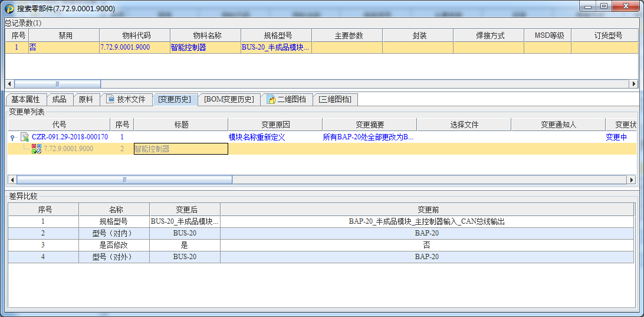This screenshot has height=317, width=644.
Task: Sort by 物料名称 column header
Action: click(205, 35)
